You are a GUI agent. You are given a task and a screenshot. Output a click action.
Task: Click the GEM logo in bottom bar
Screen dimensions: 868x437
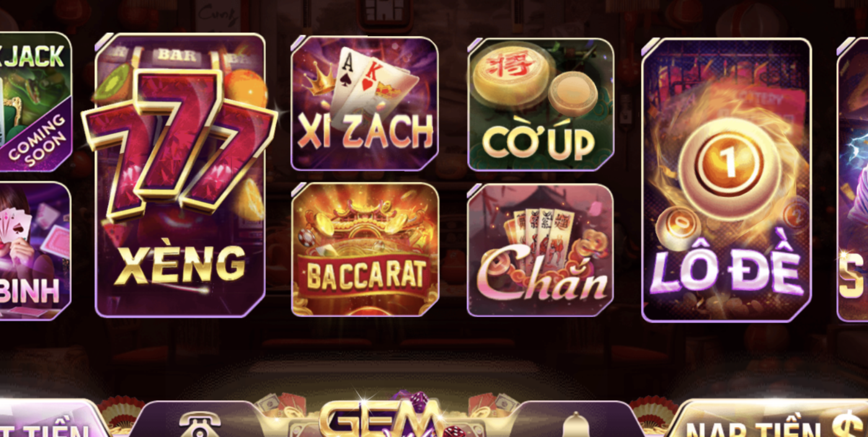[382, 418]
